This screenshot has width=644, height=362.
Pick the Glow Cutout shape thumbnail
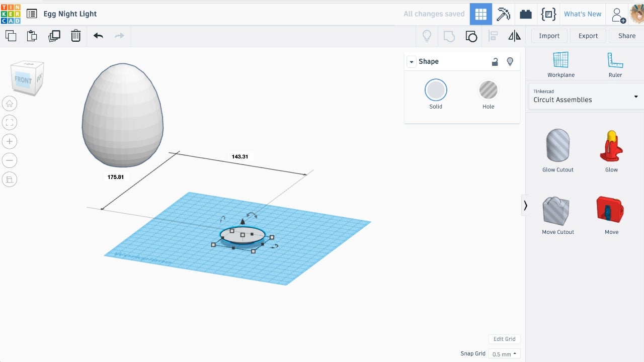click(x=557, y=145)
